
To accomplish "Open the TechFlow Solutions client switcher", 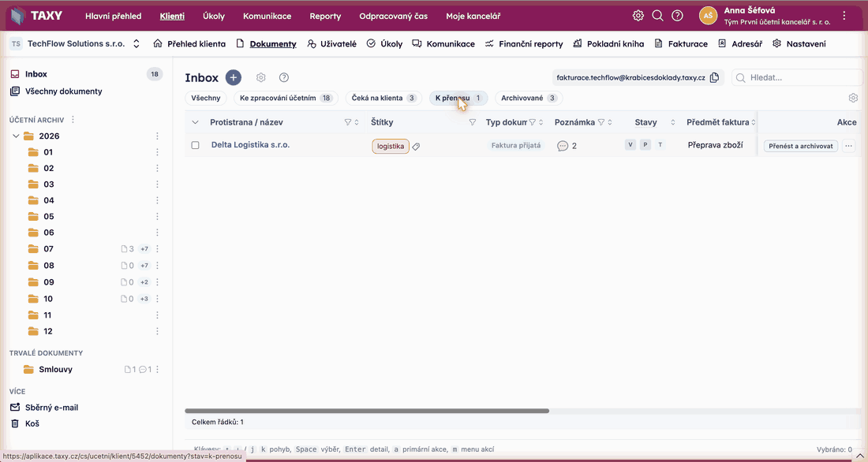I will tap(137, 43).
